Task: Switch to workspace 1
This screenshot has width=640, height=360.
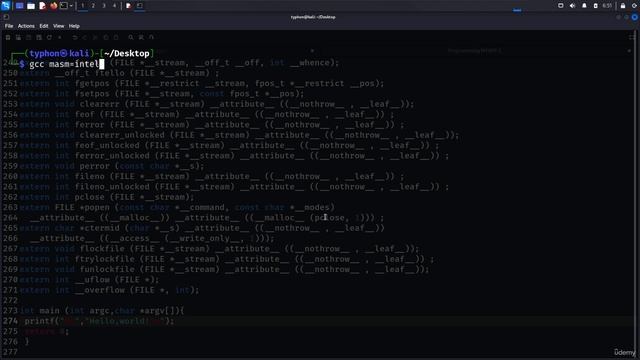Action: point(82,6)
